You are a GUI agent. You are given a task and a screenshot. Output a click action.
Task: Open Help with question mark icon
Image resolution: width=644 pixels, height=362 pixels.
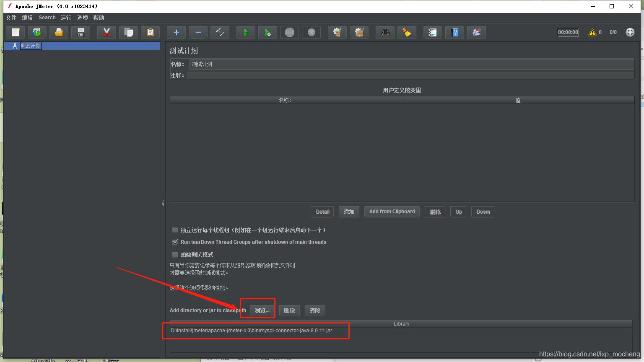[x=455, y=32]
